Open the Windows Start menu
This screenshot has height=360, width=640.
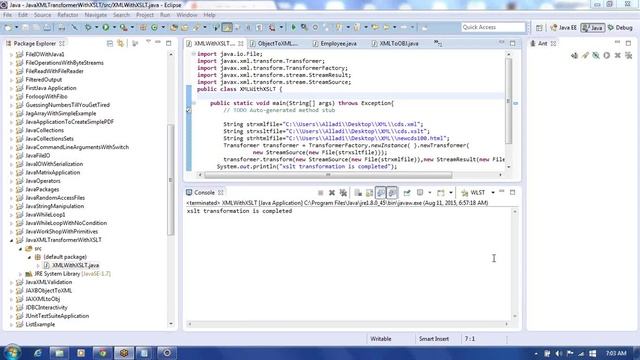11,352
